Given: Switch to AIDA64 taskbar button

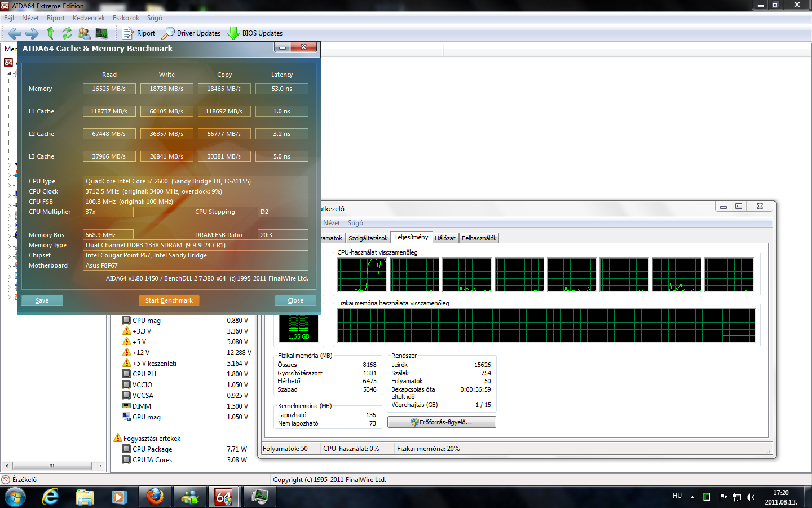Looking at the screenshot, I should click(224, 497).
